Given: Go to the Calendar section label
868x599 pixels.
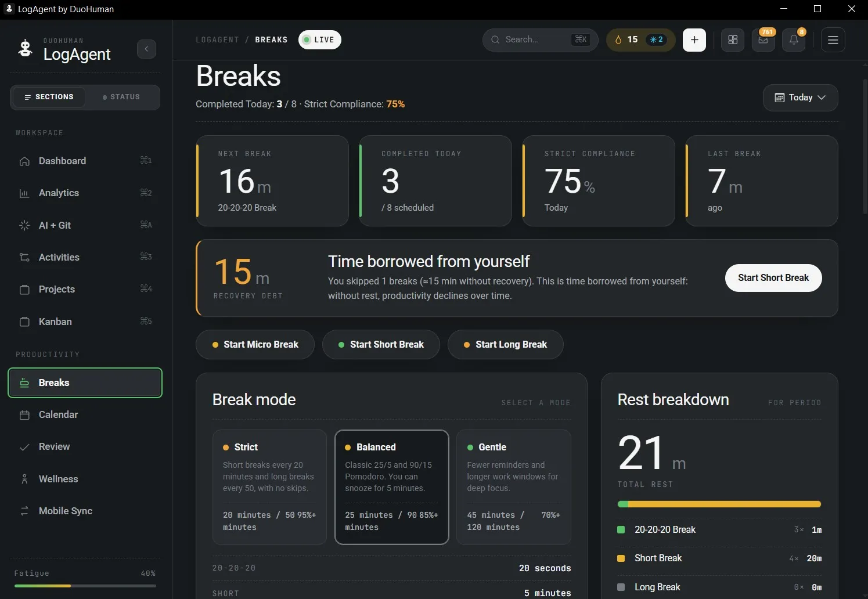Looking at the screenshot, I should [58, 414].
